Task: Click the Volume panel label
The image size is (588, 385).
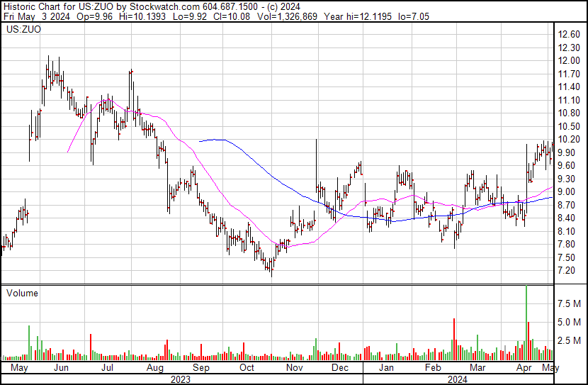Action: [22, 293]
